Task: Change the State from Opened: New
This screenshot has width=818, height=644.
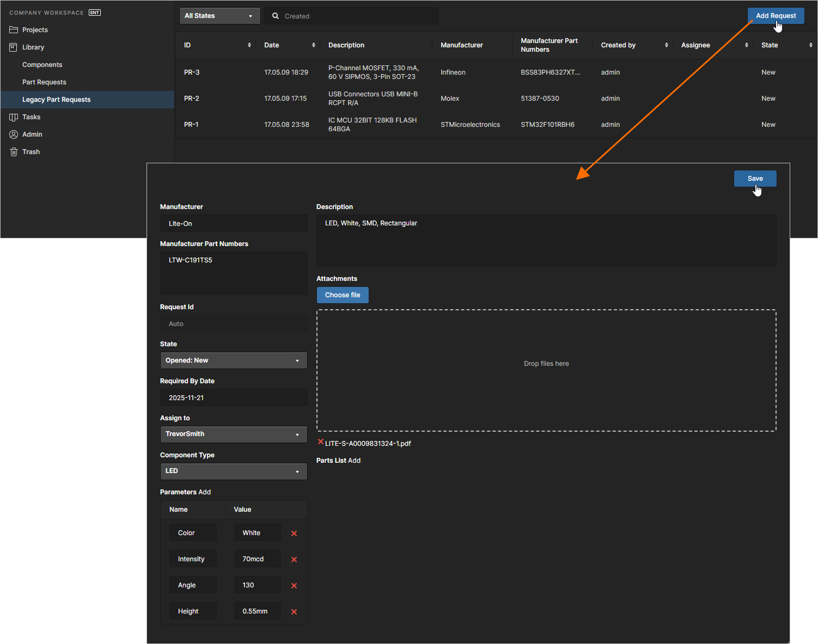Action: point(233,360)
